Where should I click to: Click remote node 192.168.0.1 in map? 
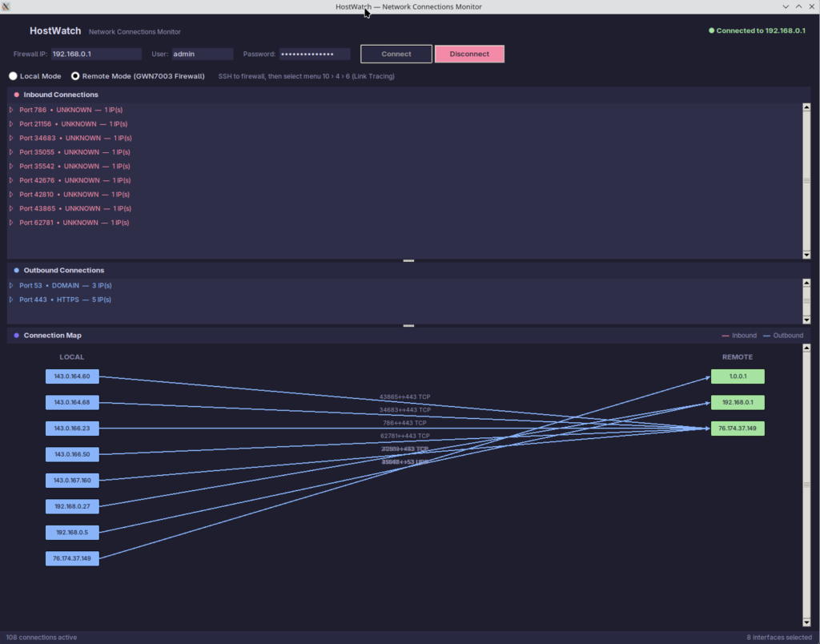point(738,402)
